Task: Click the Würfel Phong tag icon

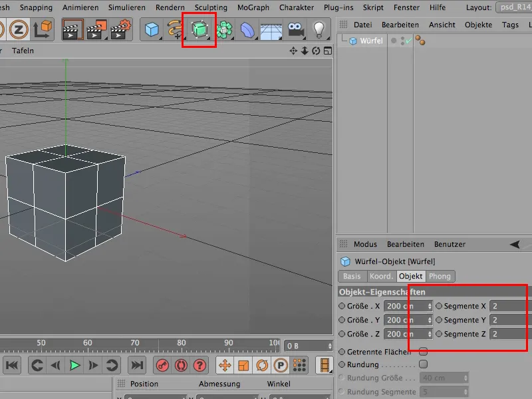Action: (x=420, y=41)
